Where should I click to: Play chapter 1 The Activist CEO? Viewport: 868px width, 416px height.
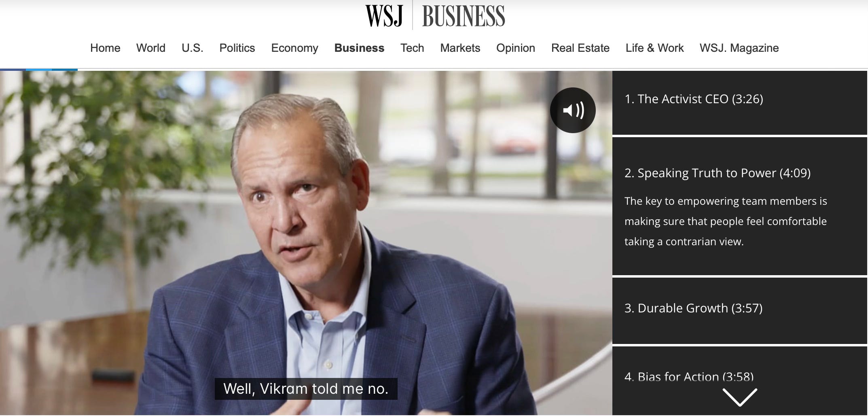coord(740,103)
